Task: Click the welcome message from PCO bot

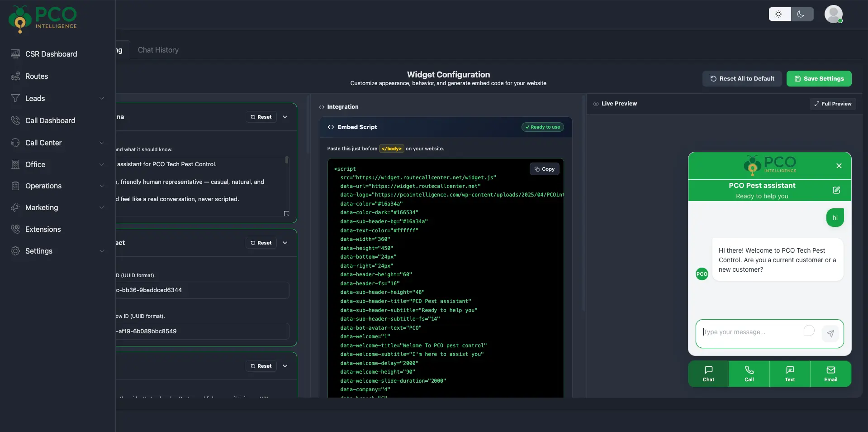Action: click(x=778, y=260)
